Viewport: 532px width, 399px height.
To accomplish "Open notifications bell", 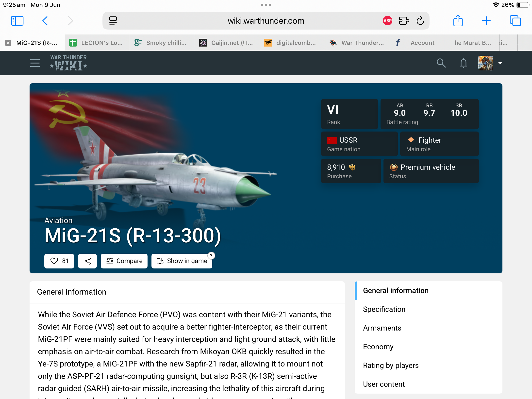I will pos(464,63).
